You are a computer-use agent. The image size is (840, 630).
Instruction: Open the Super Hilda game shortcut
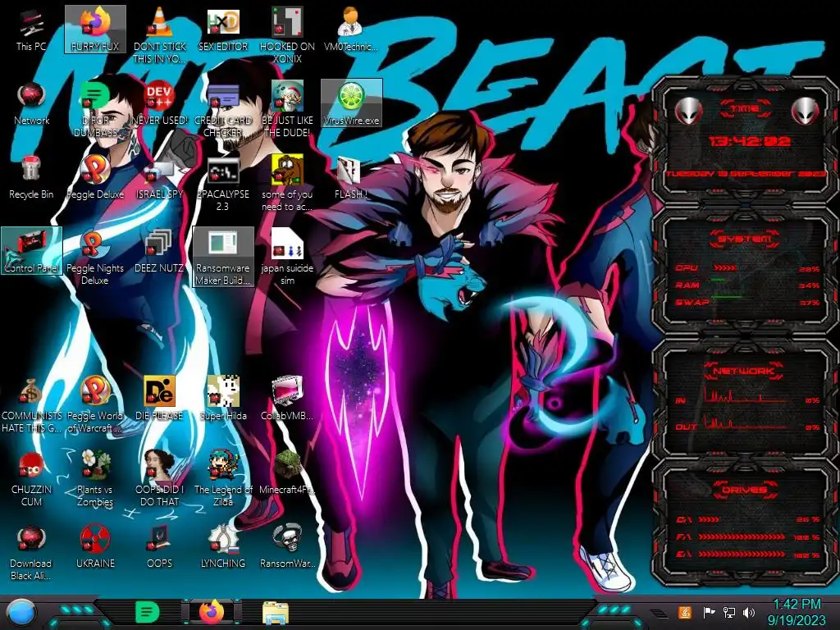click(223, 399)
